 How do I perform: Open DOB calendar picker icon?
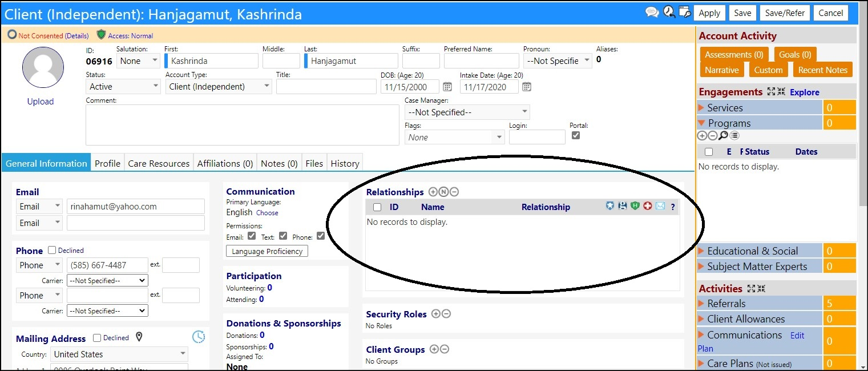[447, 87]
